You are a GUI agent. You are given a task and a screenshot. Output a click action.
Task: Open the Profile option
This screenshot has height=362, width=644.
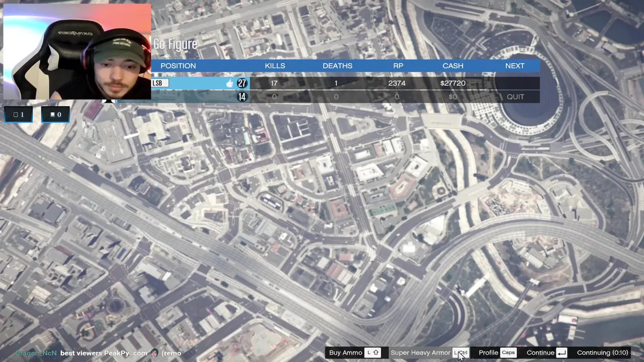[488, 352]
